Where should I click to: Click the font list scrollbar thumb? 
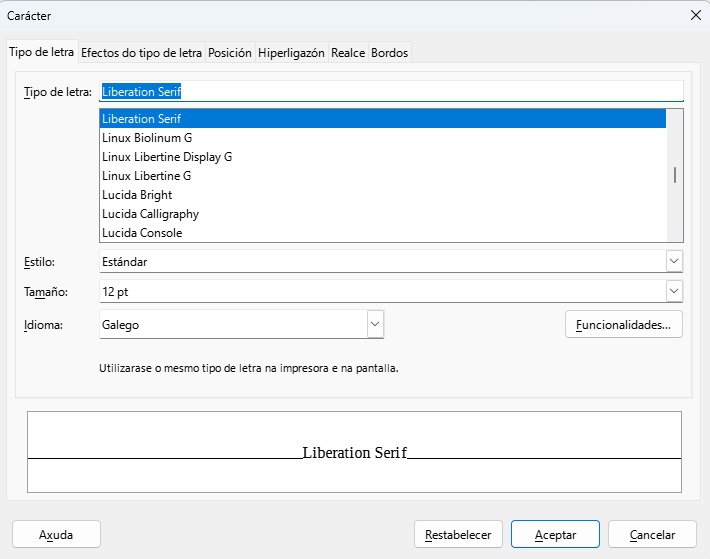pos(675,175)
